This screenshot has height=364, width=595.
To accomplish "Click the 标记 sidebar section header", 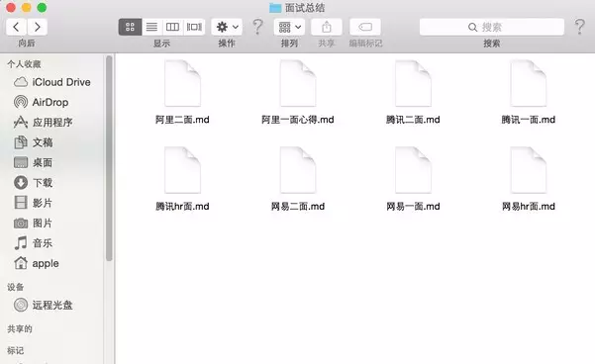I will coord(16,350).
